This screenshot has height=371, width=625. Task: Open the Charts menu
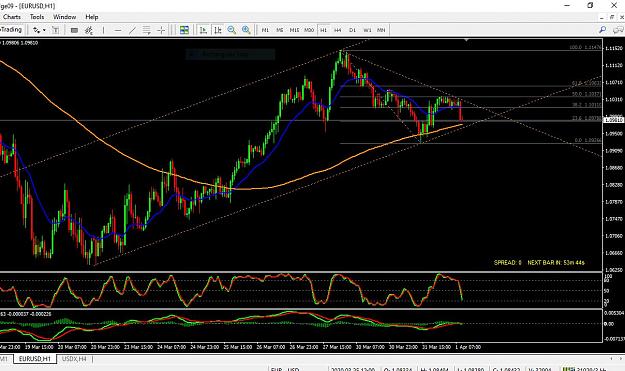tap(12, 17)
